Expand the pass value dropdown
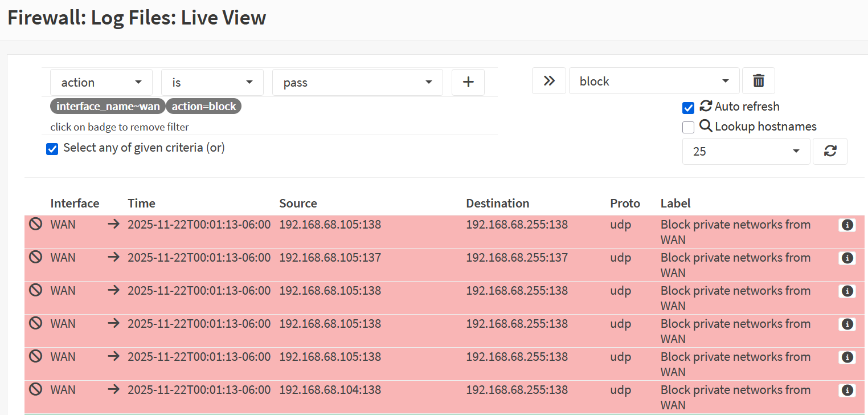The height and width of the screenshot is (415, 868). [x=357, y=83]
